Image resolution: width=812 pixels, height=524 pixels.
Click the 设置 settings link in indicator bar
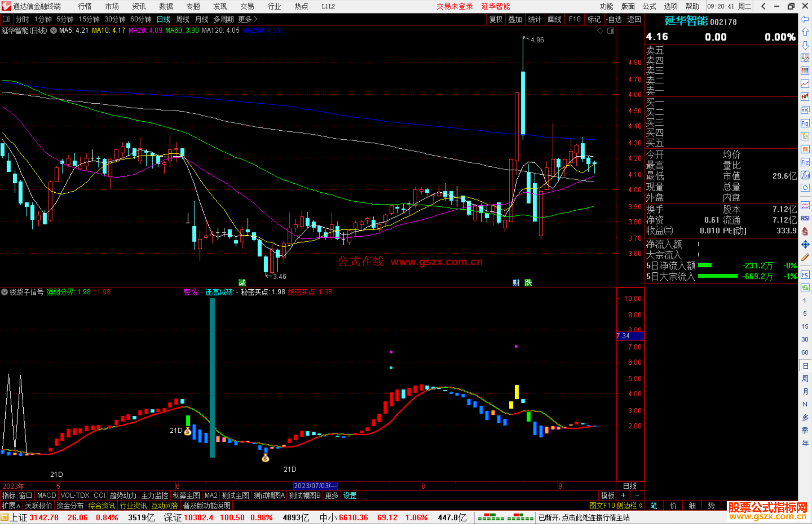coord(350,495)
